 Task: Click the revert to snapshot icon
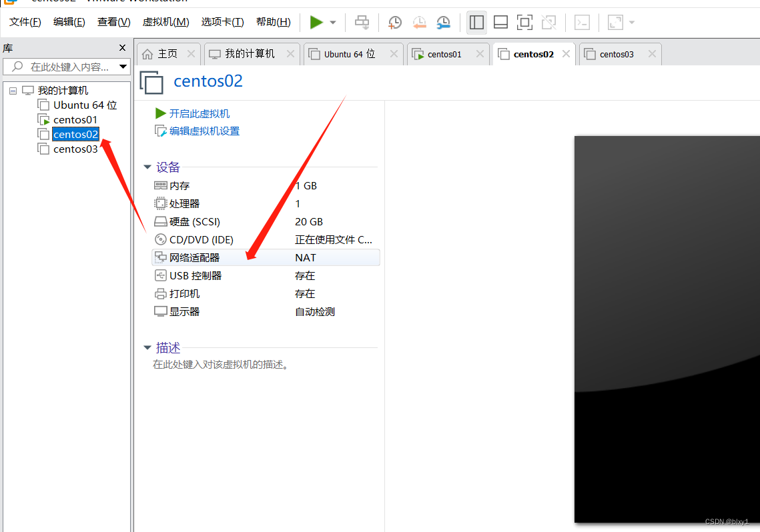[x=419, y=22]
